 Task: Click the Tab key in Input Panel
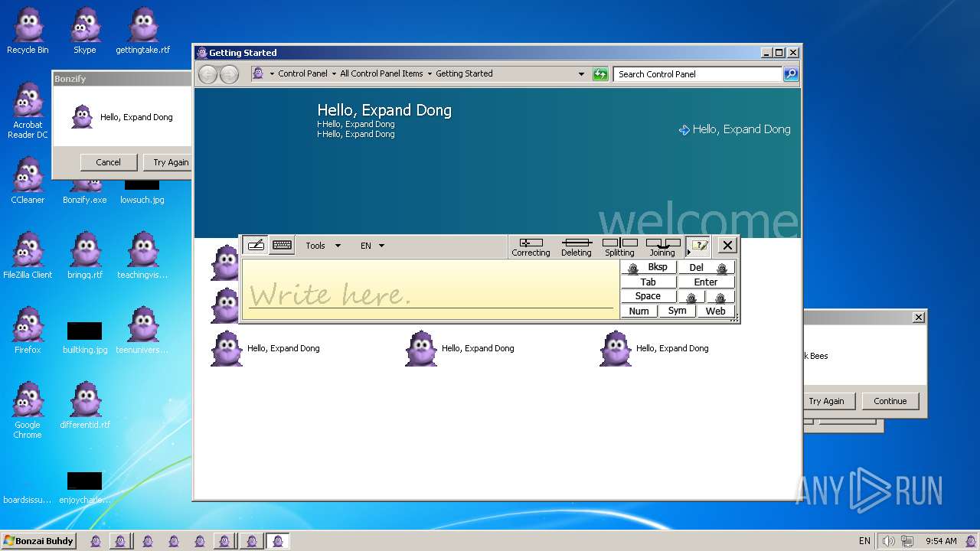pos(648,282)
